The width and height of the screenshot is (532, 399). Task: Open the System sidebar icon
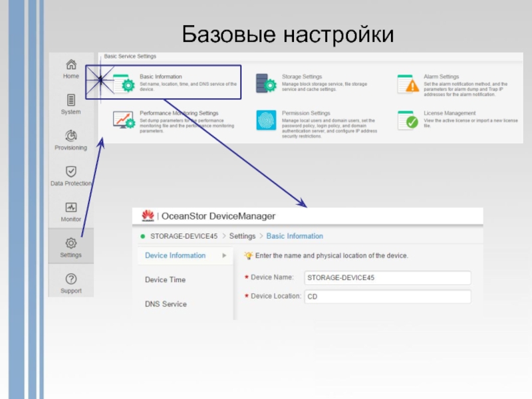click(x=71, y=100)
